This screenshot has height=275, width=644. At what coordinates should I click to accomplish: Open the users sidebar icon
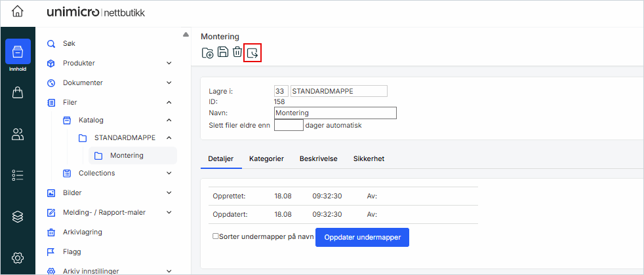(x=18, y=134)
